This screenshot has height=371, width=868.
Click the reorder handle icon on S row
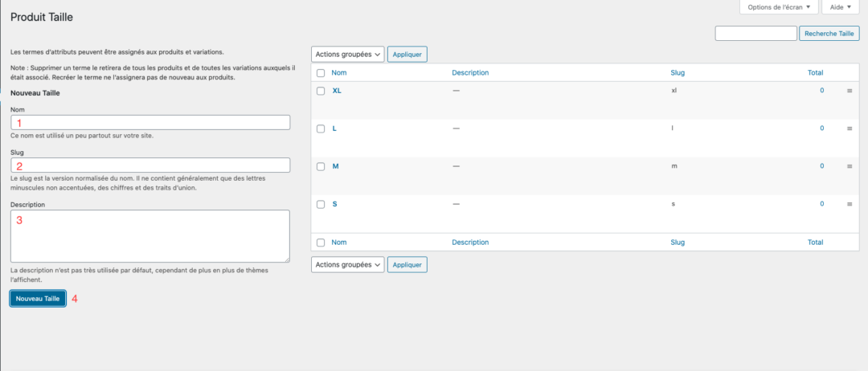pos(850,204)
